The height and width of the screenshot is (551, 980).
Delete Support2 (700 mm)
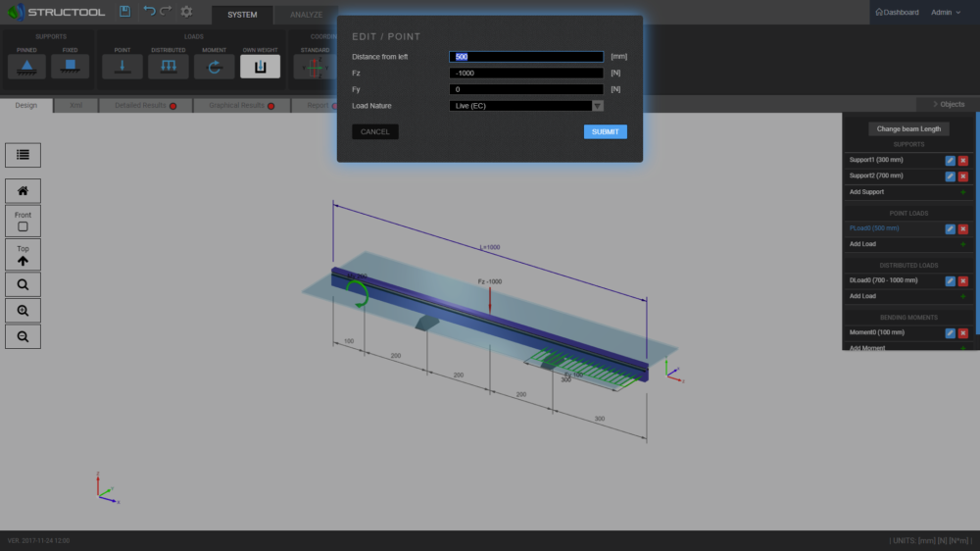(963, 176)
